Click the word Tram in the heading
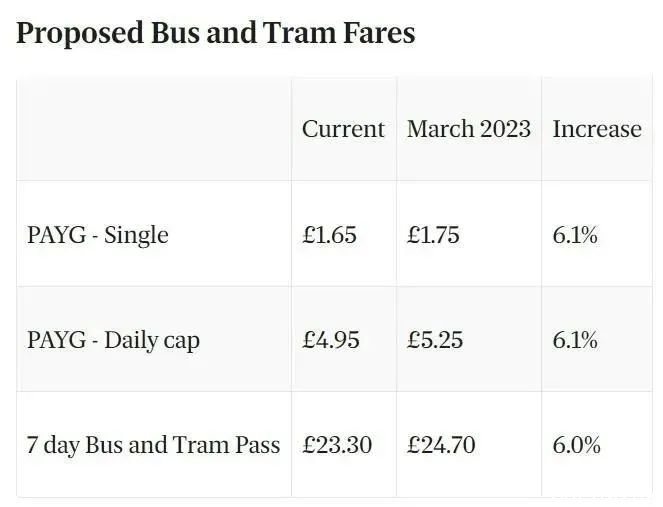Screen dimensions: 663x507 coord(299,33)
